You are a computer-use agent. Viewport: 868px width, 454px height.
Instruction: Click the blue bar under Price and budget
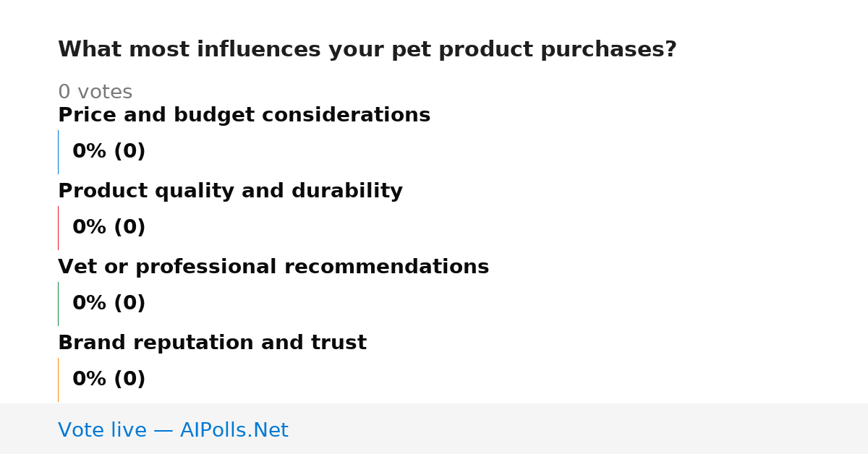pos(58,152)
